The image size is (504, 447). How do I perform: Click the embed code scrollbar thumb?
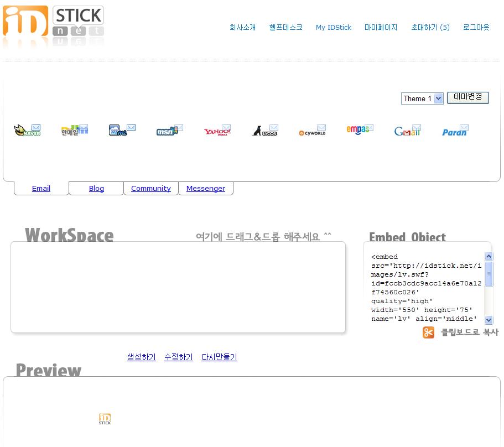click(489, 274)
